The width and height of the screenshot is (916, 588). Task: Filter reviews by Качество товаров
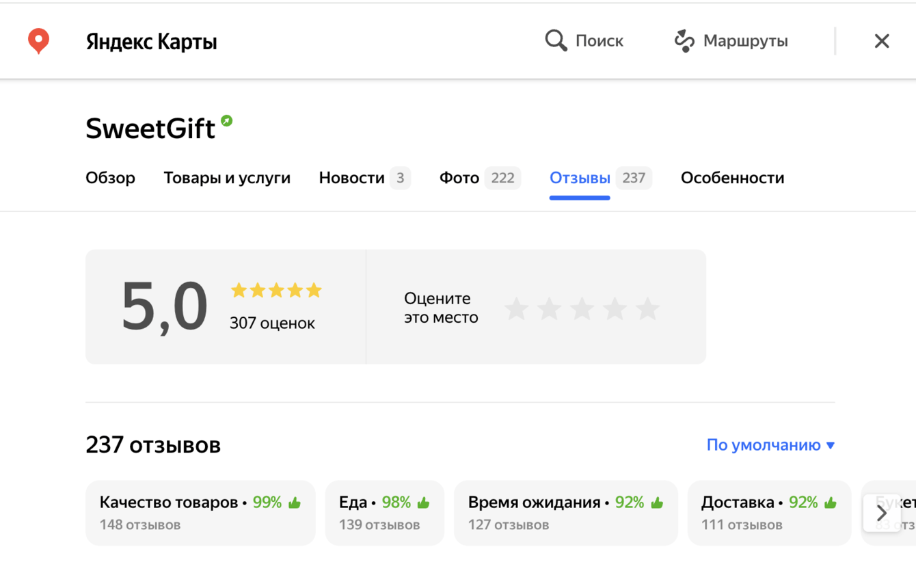tap(200, 513)
